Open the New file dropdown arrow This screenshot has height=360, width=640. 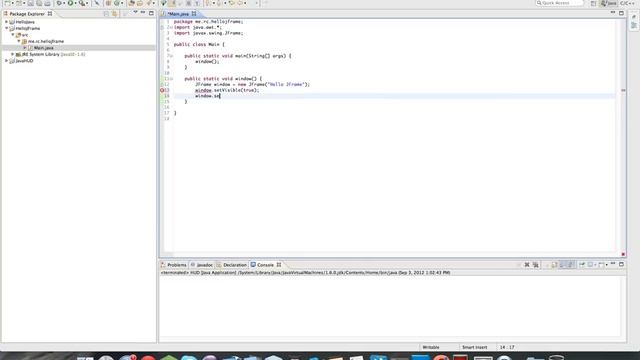click(x=13, y=4)
